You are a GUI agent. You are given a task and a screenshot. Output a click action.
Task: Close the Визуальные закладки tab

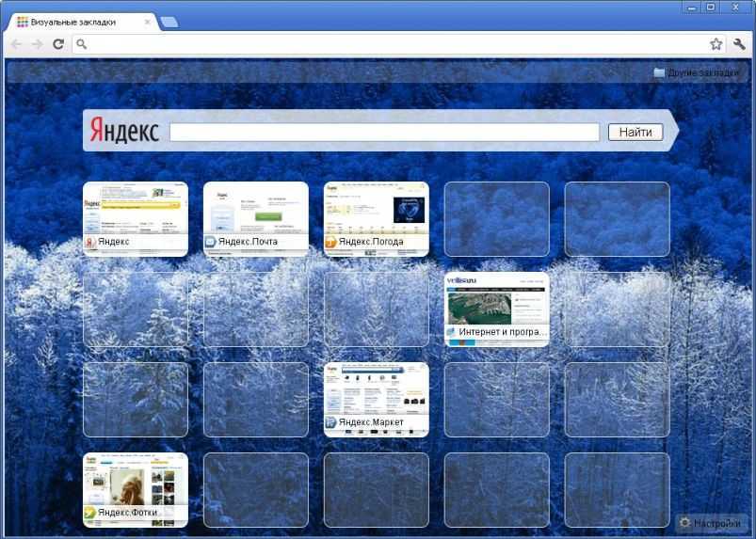[x=148, y=22]
